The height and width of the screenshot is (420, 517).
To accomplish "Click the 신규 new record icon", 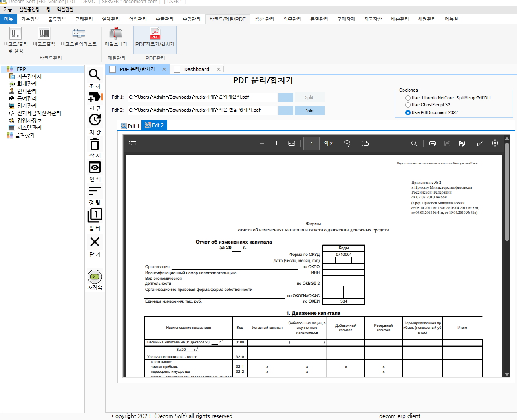I will coord(95,97).
